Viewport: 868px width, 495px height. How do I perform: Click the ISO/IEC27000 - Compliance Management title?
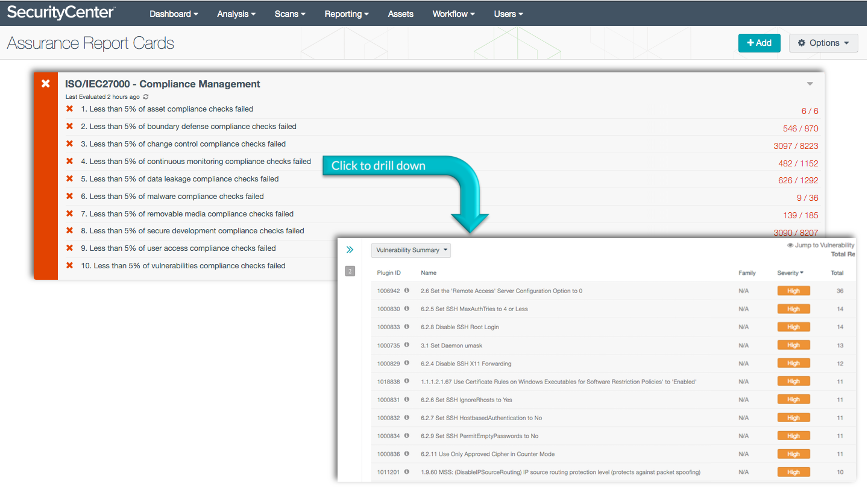(163, 84)
